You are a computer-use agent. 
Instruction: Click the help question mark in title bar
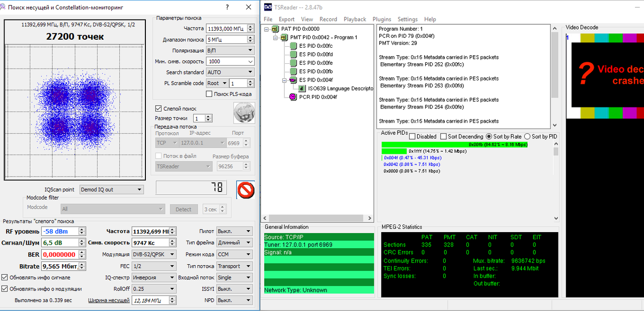click(227, 8)
